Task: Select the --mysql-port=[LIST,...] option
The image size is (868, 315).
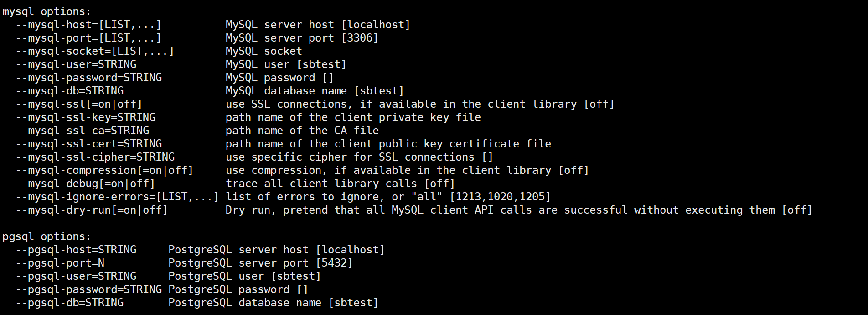Action: (x=88, y=38)
